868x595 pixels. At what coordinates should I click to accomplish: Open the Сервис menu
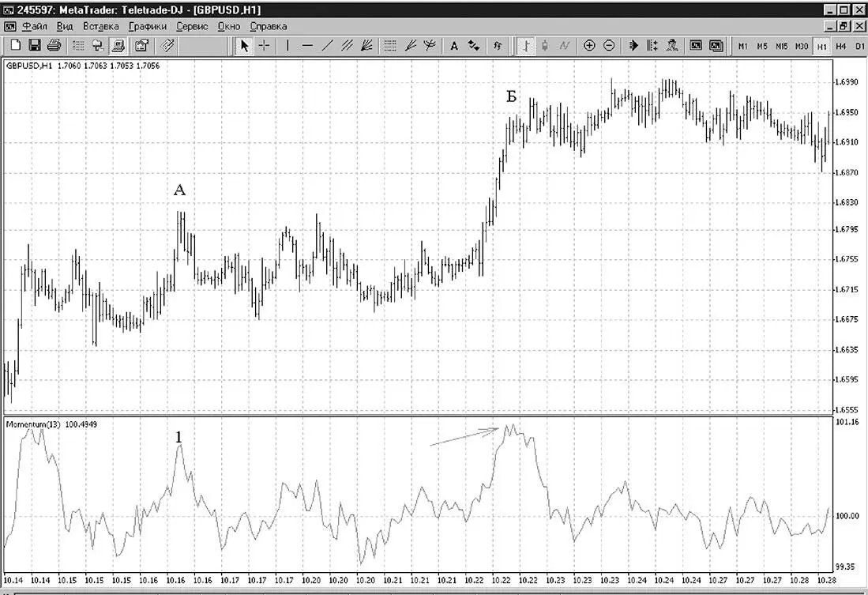pos(192,26)
